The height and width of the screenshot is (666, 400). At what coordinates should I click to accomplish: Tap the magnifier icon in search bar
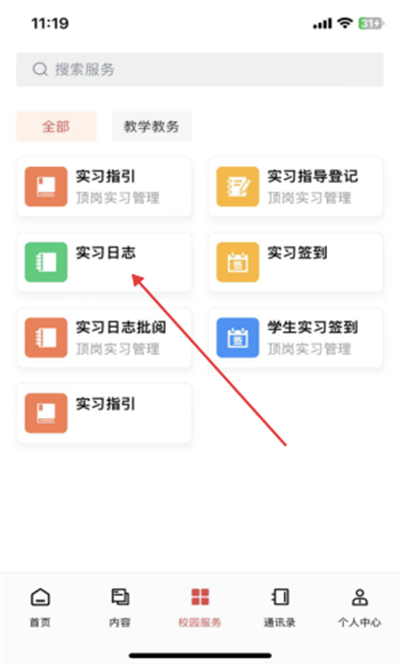click(x=40, y=69)
